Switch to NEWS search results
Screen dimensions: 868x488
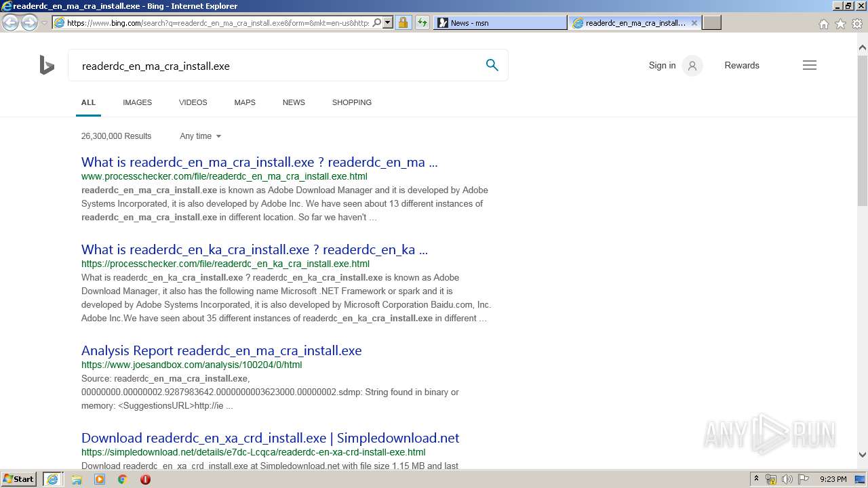coord(294,102)
